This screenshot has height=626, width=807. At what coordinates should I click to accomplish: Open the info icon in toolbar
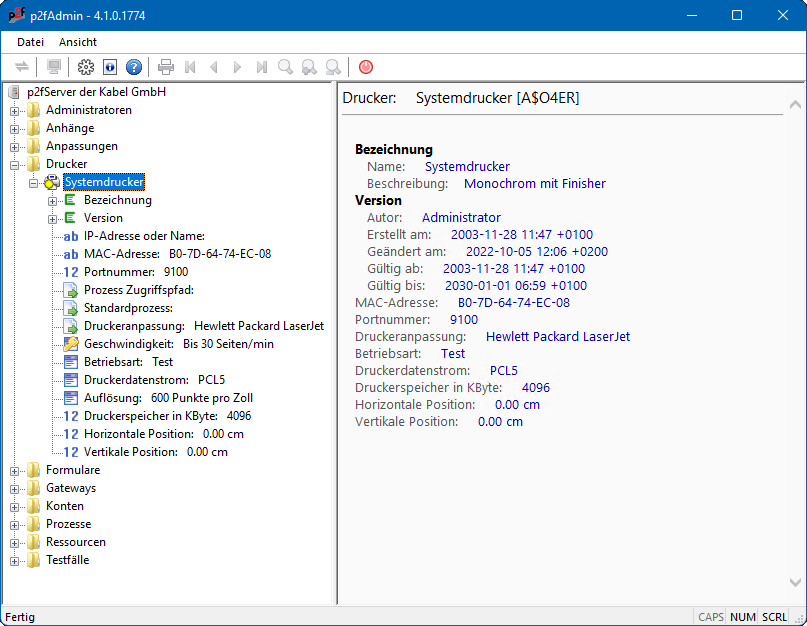110,67
